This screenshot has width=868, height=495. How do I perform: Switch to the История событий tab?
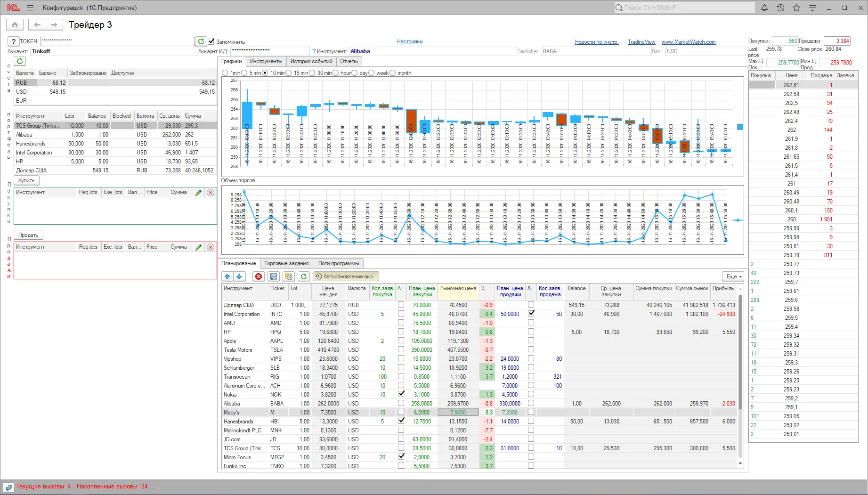(x=311, y=61)
